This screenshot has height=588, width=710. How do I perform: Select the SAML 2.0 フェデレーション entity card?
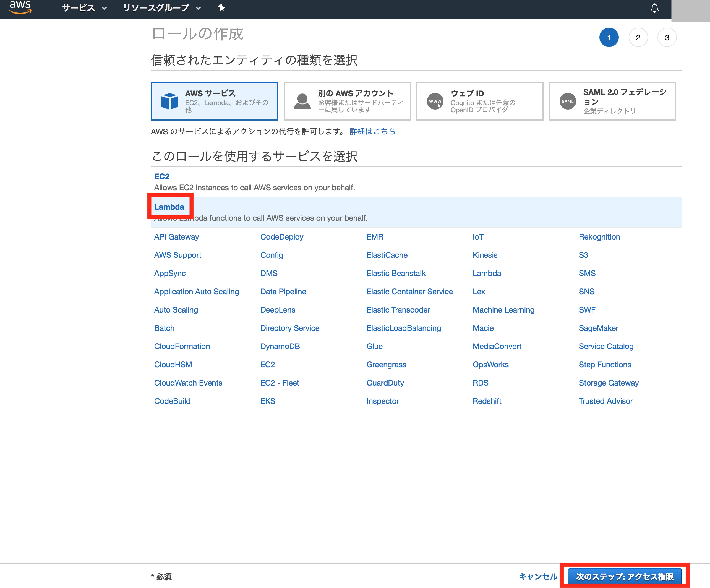coord(612,101)
